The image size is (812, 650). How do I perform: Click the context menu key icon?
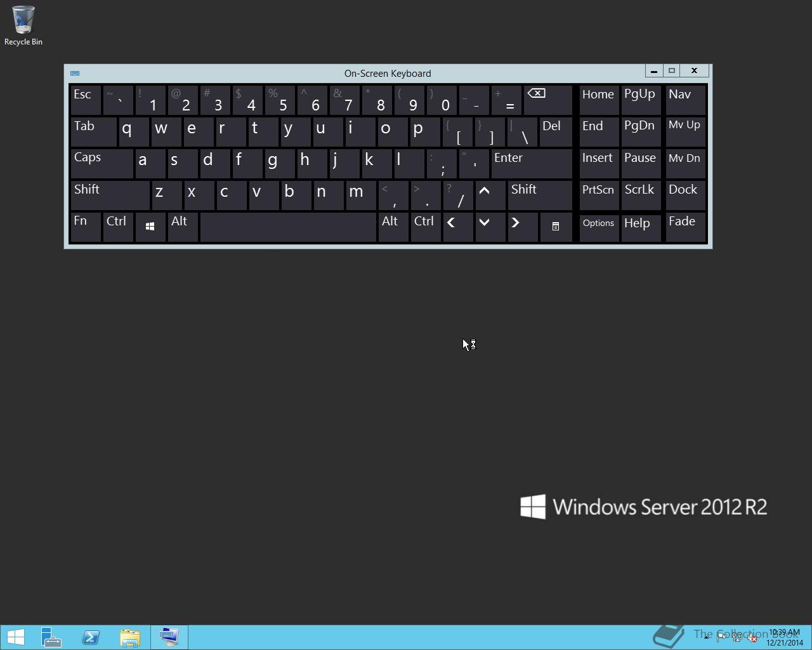tap(556, 227)
